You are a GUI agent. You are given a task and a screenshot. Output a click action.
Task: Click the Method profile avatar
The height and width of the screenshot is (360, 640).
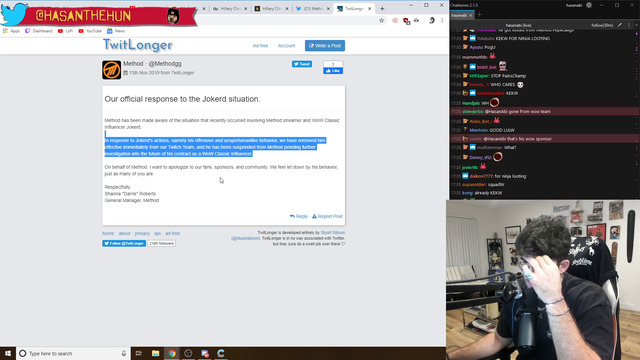[111, 70]
